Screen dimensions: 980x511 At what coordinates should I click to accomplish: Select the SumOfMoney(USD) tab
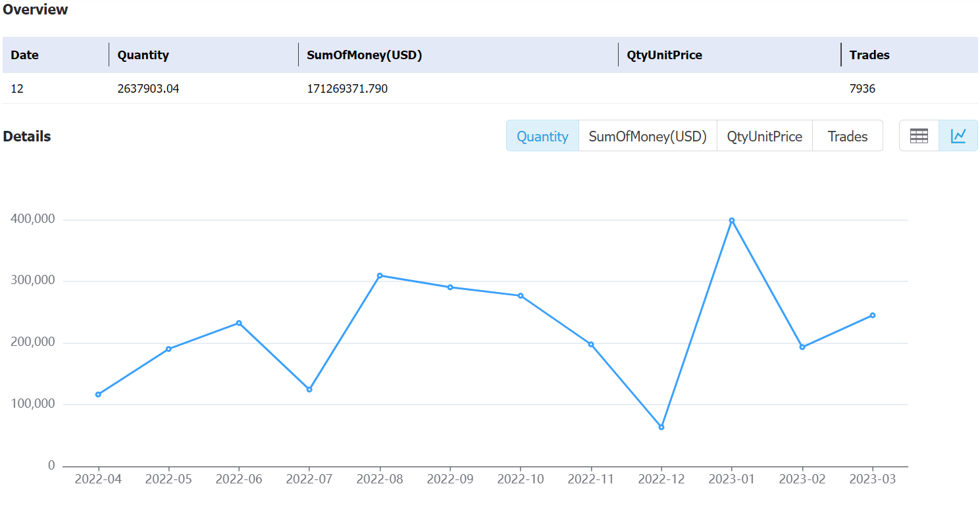648,136
